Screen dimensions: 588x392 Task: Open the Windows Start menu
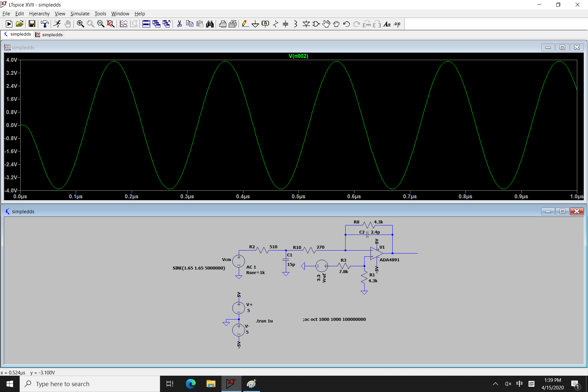coord(10,384)
